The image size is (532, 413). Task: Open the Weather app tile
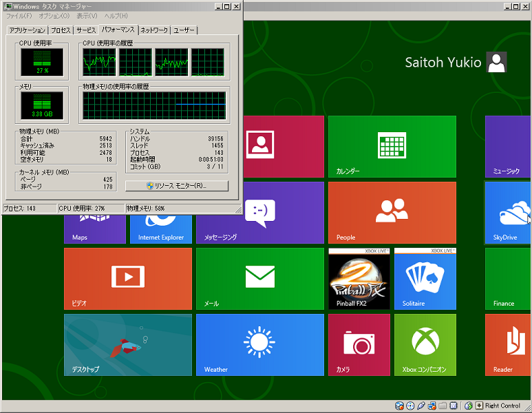click(x=259, y=344)
